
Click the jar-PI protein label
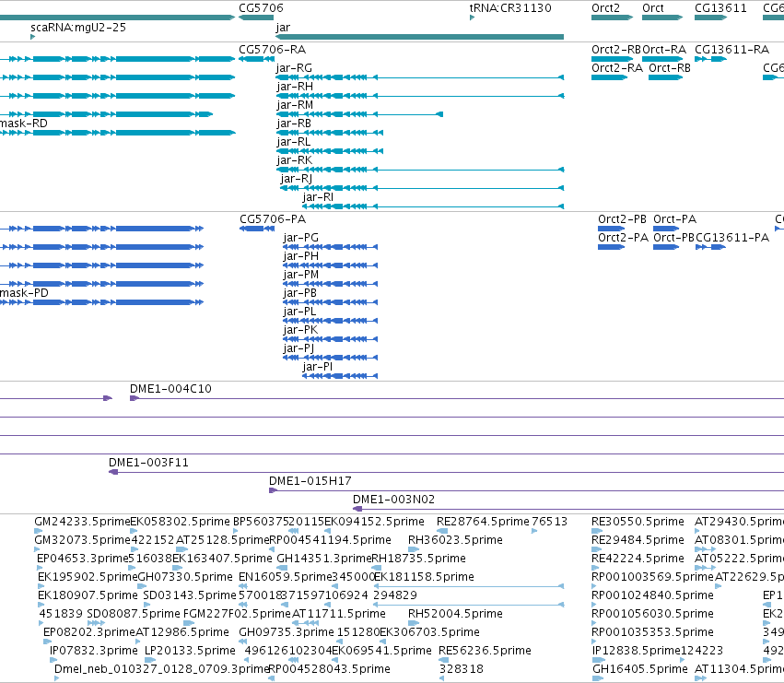click(318, 367)
